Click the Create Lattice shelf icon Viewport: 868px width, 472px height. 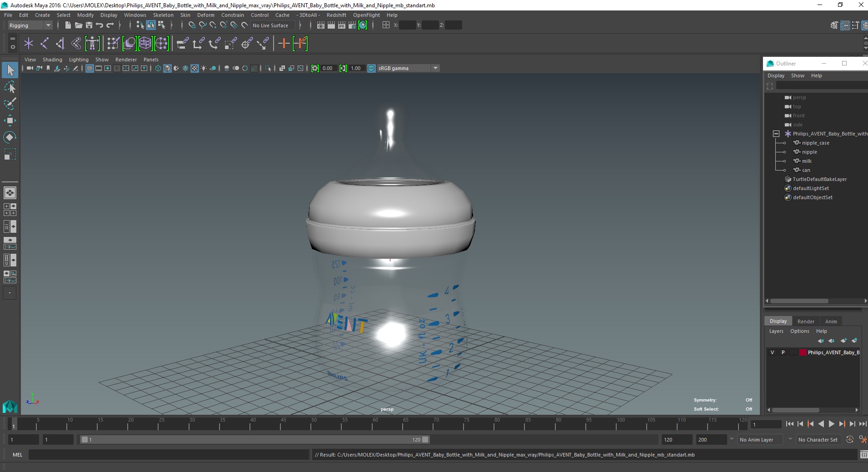pos(145,44)
